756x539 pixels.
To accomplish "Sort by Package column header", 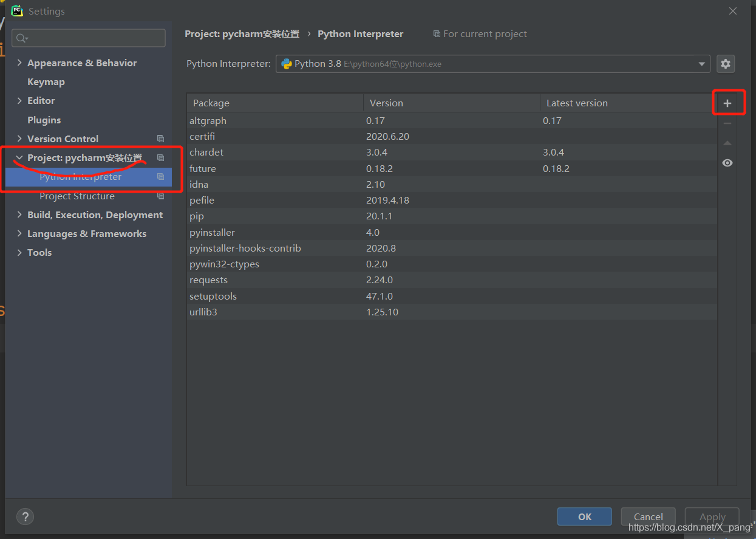I will click(275, 103).
